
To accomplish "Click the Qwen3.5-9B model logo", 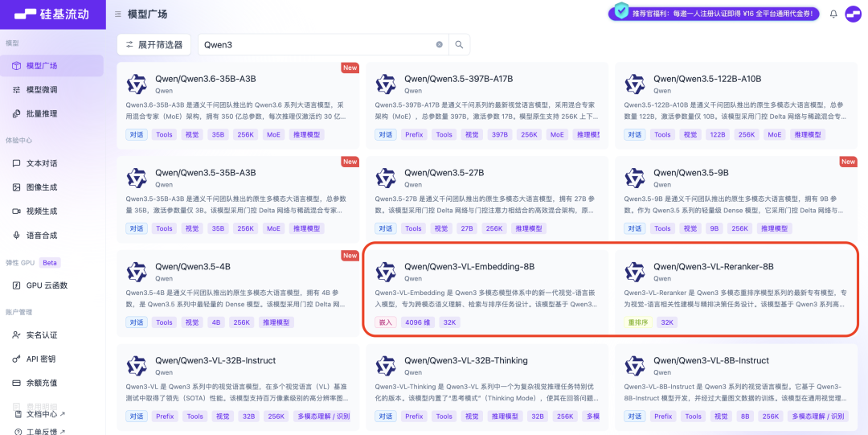I will 635,178.
